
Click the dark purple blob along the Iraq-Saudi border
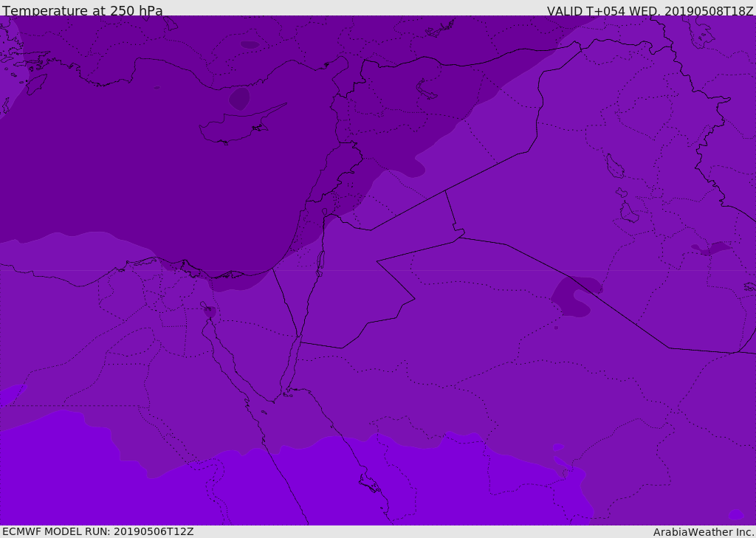[574, 297]
